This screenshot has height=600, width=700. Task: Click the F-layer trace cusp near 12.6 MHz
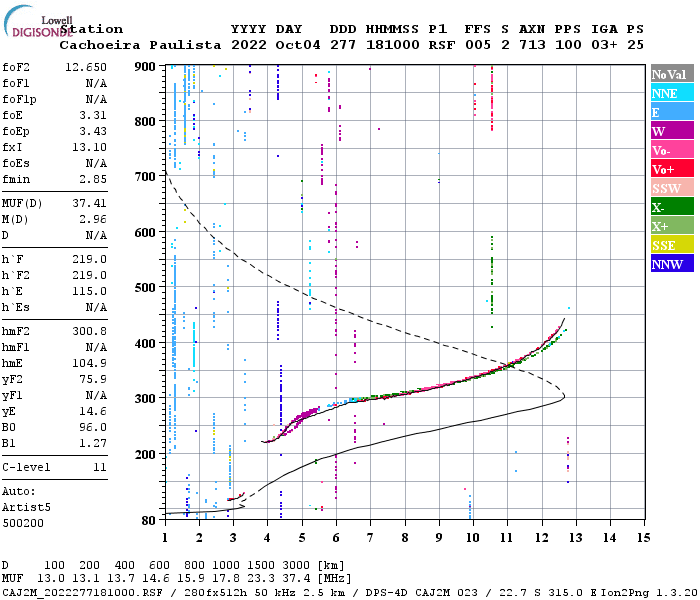pyautogui.click(x=563, y=321)
